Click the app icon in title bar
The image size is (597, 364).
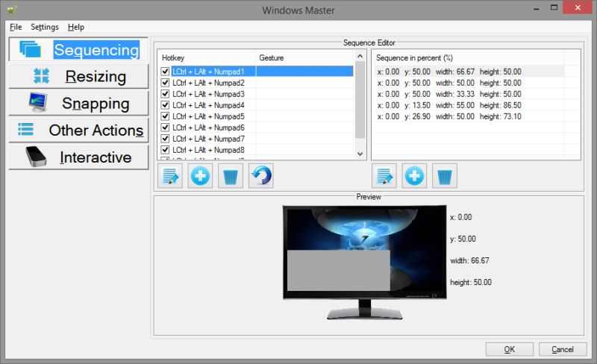[x=11, y=10]
